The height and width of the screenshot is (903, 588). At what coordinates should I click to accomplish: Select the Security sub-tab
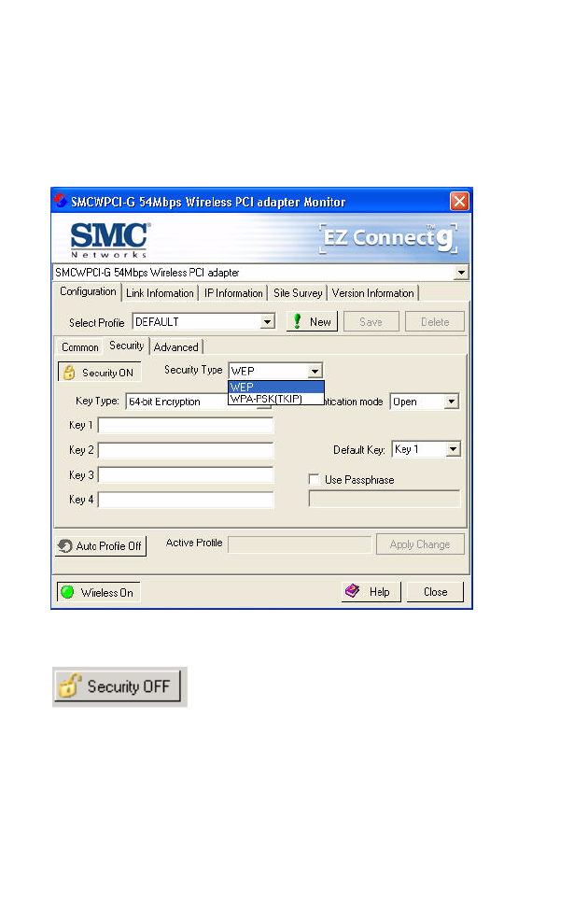pyautogui.click(x=127, y=346)
